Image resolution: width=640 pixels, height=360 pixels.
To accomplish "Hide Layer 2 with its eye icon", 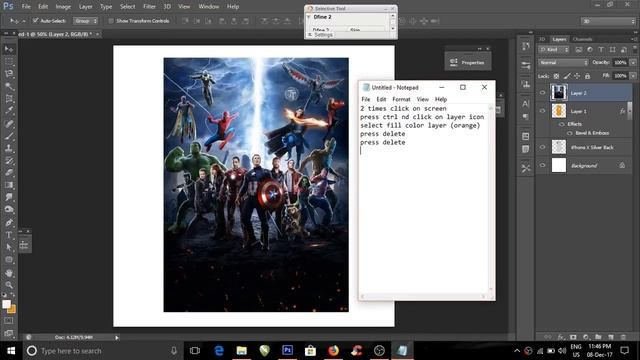I will (542, 93).
